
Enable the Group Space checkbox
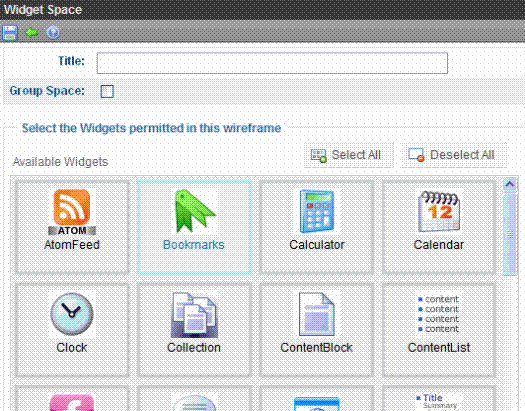(x=107, y=91)
